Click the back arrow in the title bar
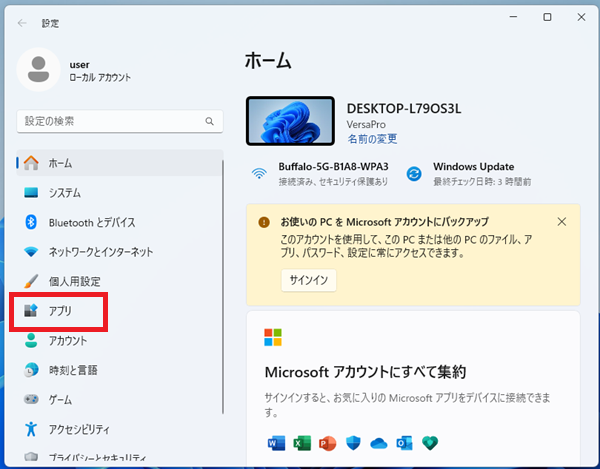 (22, 23)
